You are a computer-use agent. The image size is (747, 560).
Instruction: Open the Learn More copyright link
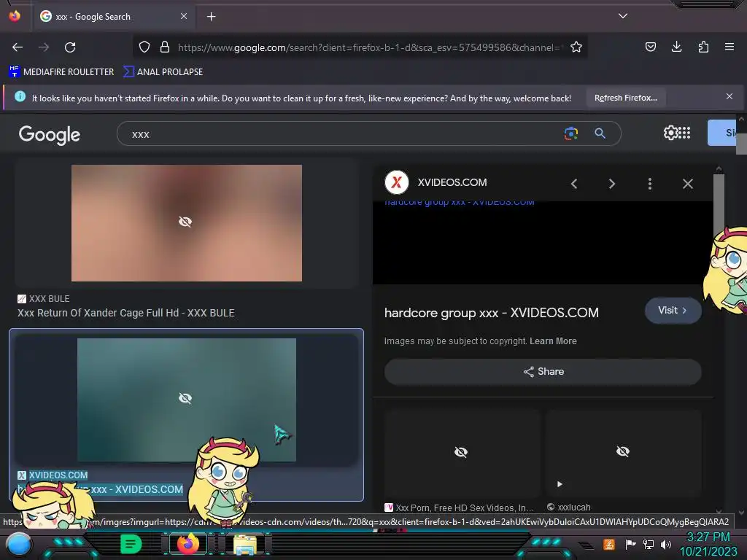(553, 341)
